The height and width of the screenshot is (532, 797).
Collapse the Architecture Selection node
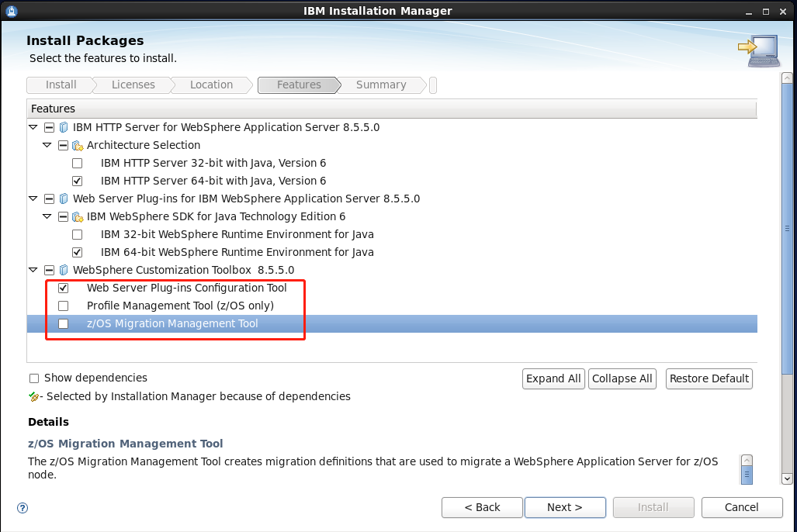click(x=47, y=145)
